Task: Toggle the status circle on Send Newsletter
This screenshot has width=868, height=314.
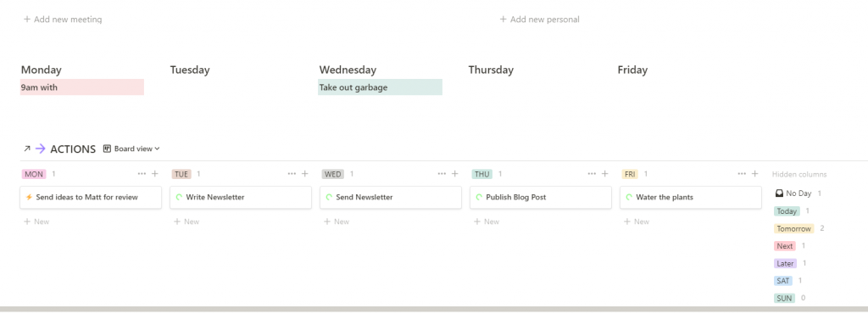Action: (x=330, y=197)
